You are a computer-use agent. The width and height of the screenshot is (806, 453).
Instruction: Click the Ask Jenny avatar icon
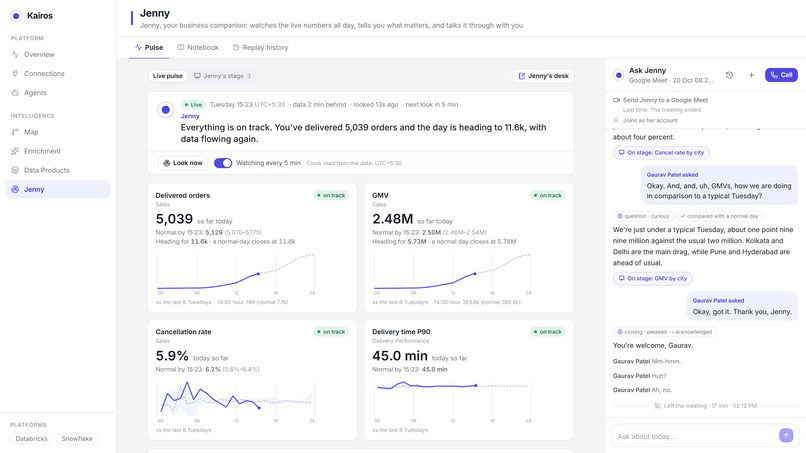tap(619, 75)
